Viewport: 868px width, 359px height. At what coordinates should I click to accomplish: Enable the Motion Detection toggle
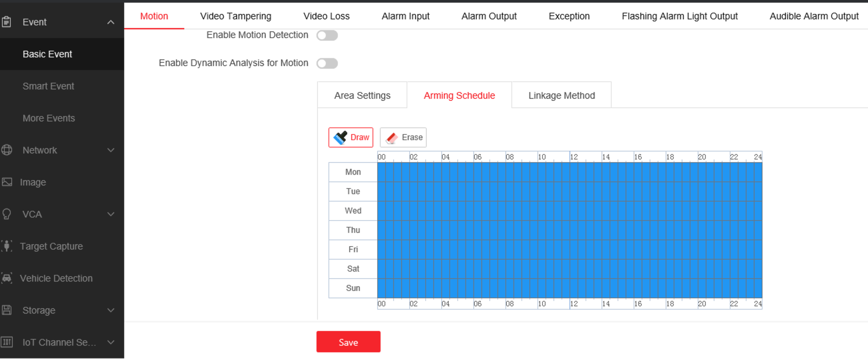click(x=327, y=35)
